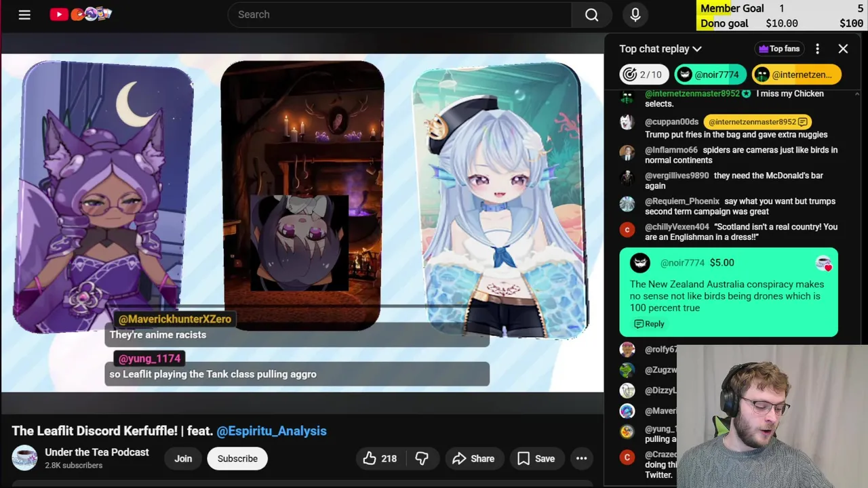The width and height of the screenshot is (868, 488).
Task: Open the Under the Tea Podcast channel name
Action: 97,452
